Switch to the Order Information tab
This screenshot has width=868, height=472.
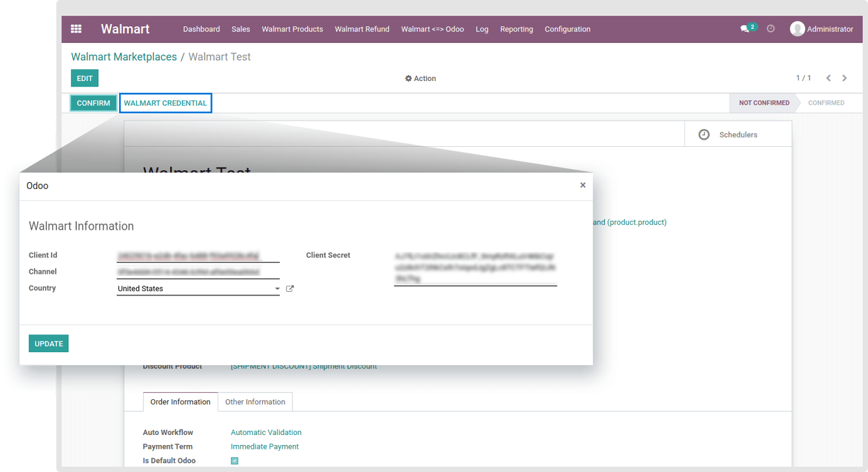tap(181, 402)
